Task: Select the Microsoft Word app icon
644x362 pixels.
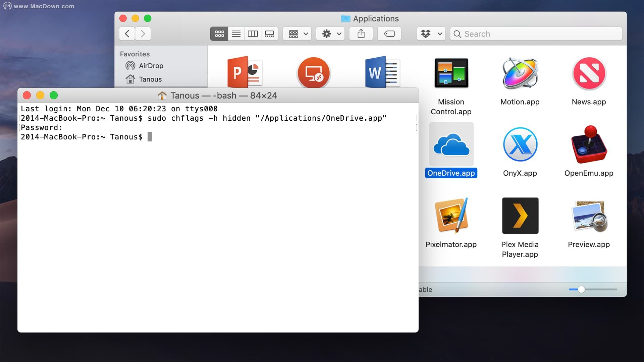Action: (x=382, y=72)
